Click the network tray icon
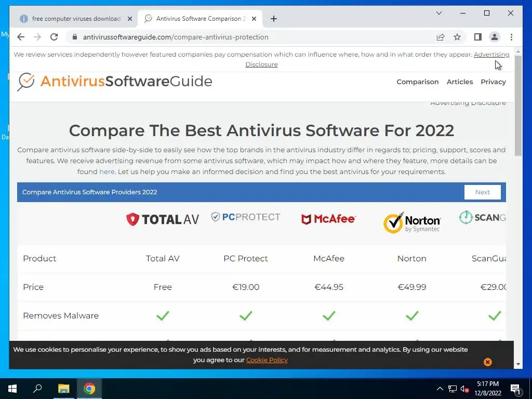The image size is (532, 399). (x=453, y=389)
